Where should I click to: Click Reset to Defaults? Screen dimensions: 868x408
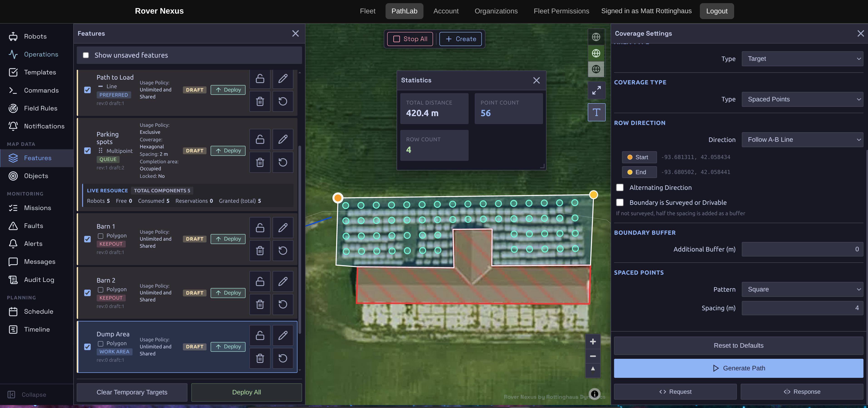[738, 346]
